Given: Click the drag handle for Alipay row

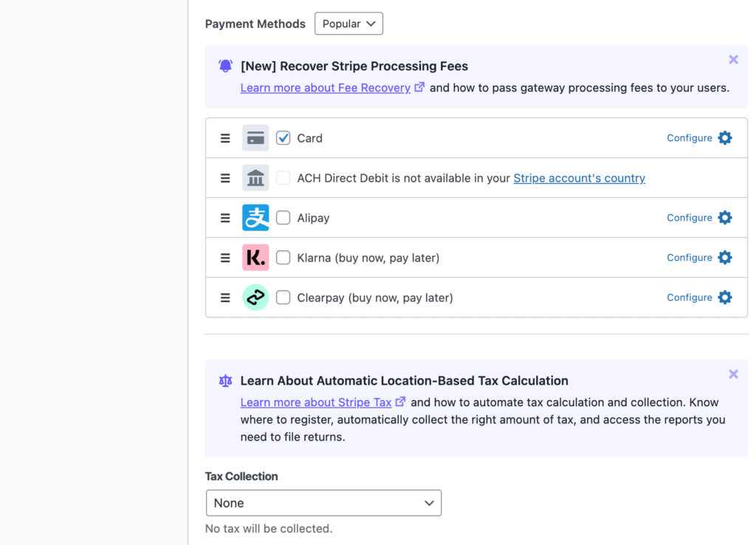Looking at the screenshot, I should click(x=225, y=218).
